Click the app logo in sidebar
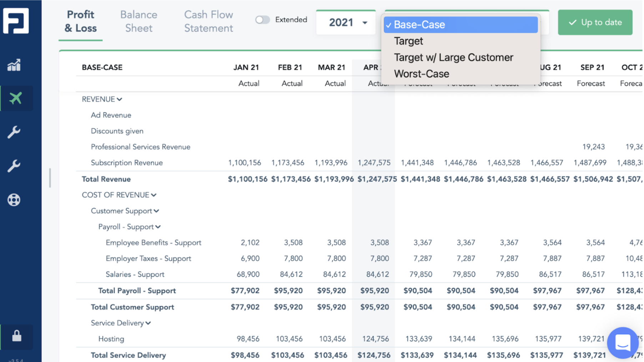Viewport: 644px width, 362px height. (16, 21)
